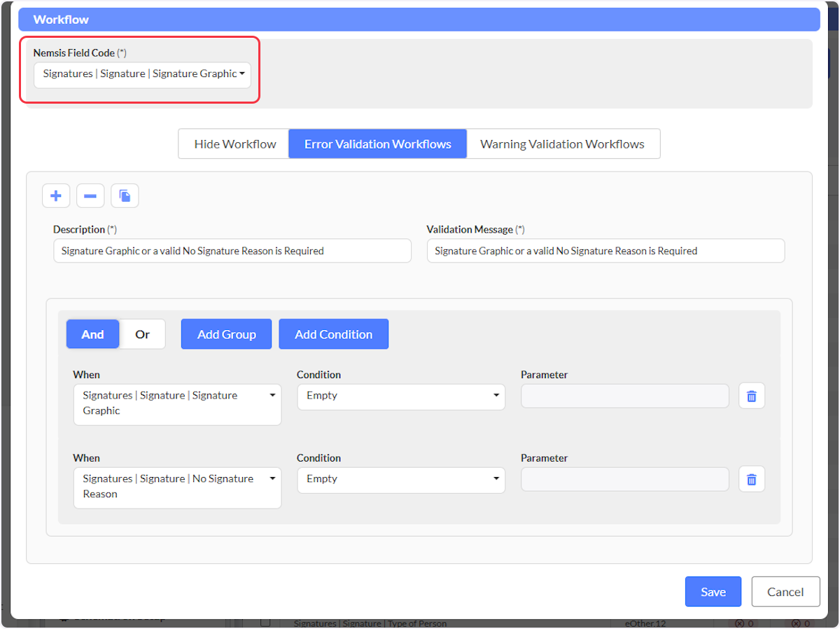Click Parameter field in No Signature Reason row
Viewport: 840px width, 629px height.
(x=625, y=479)
